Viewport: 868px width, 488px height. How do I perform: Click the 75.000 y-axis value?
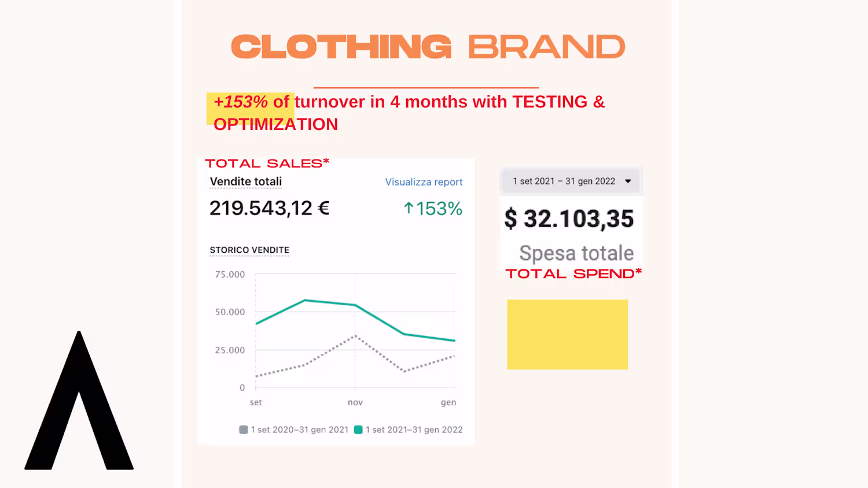tap(230, 275)
